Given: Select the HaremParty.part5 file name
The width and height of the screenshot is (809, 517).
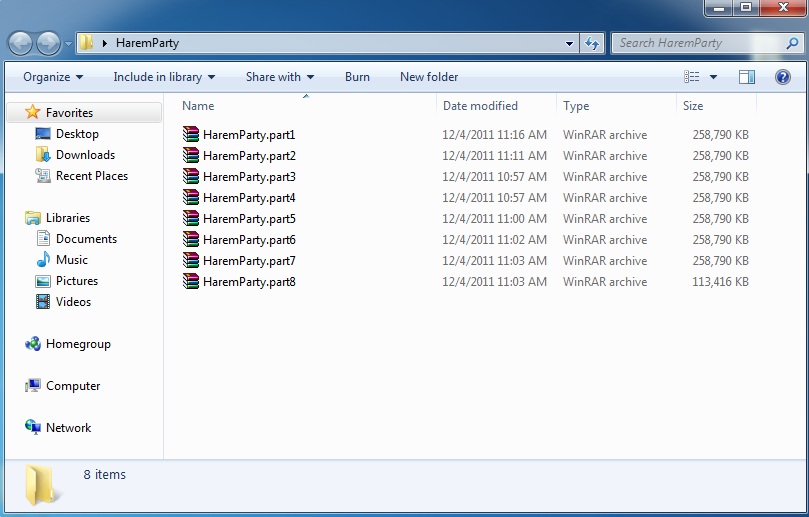Looking at the screenshot, I should tap(249, 219).
